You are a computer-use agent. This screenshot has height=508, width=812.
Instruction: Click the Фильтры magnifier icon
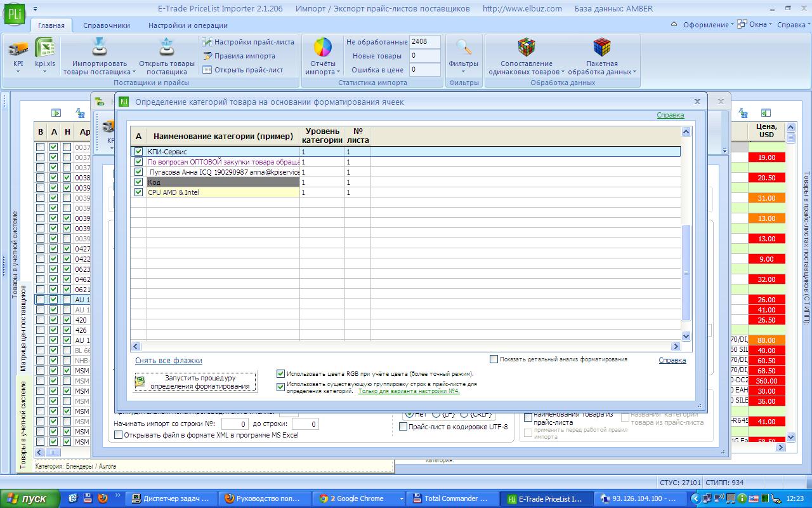tap(464, 48)
